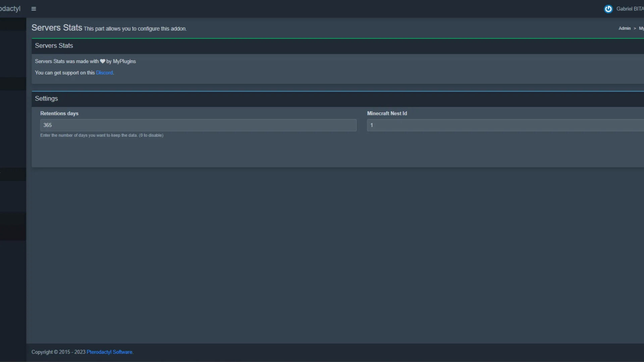Click the Servers Stats panel header
Image resolution: width=644 pixels, height=362 pixels.
pos(54,46)
